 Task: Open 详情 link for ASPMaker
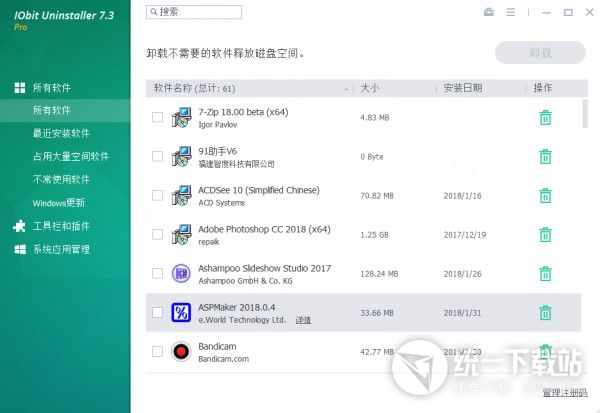click(303, 320)
